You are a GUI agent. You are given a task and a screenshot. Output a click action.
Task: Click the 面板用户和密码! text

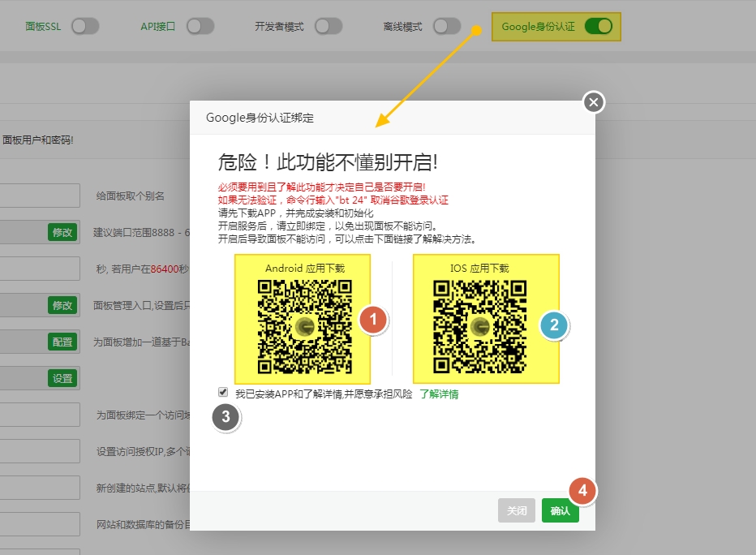pos(37,140)
